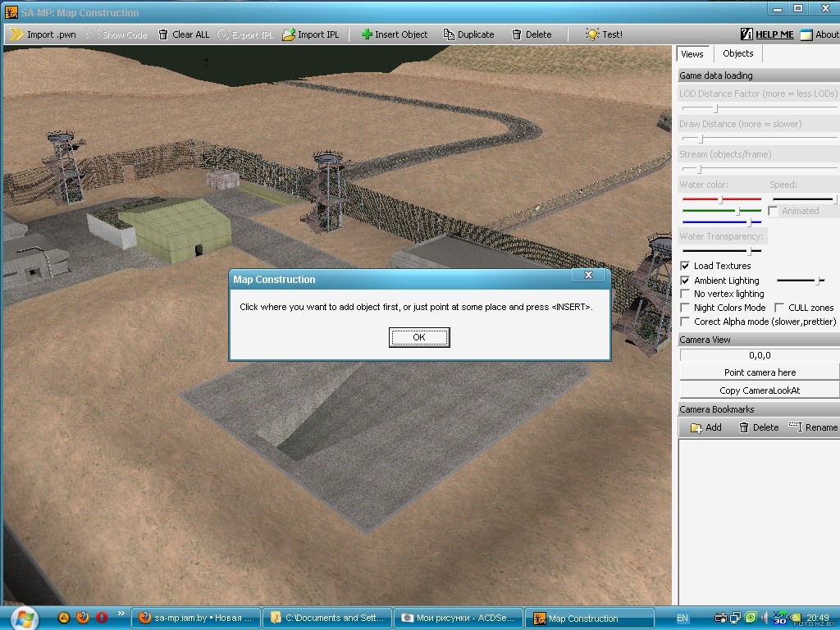Switch to sa-mp.iam.by Firefox taskbar window
Screen dimensions: 840x630
(x=195, y=619)
